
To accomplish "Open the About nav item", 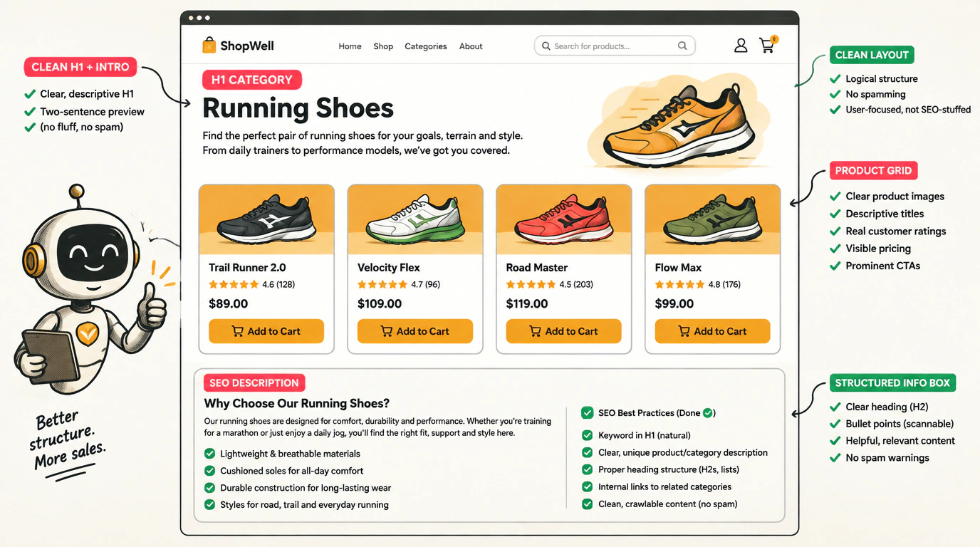I will (471, 46).
